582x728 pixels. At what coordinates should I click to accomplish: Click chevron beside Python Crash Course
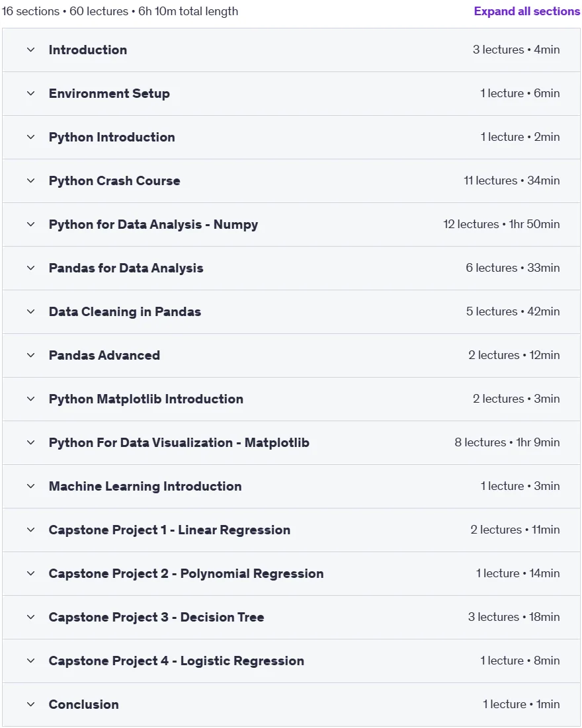(30, 181)
